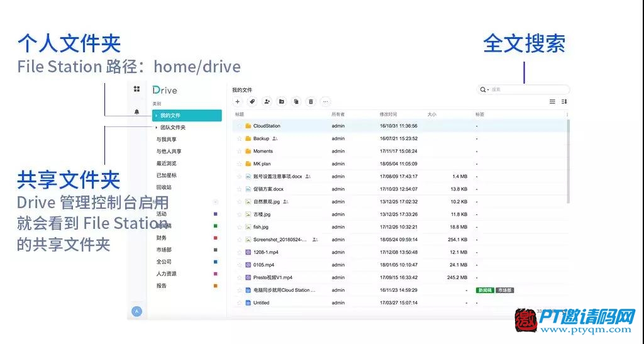
Task: Click the fish.jpg image file icon
Action: [x=248, y=227]
